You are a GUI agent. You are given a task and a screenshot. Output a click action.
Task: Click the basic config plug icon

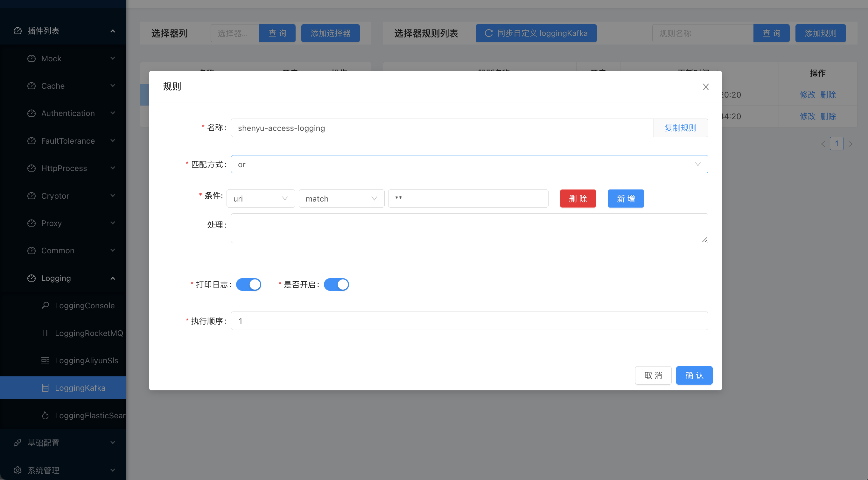pyautogui.click(x=17, y=442)
